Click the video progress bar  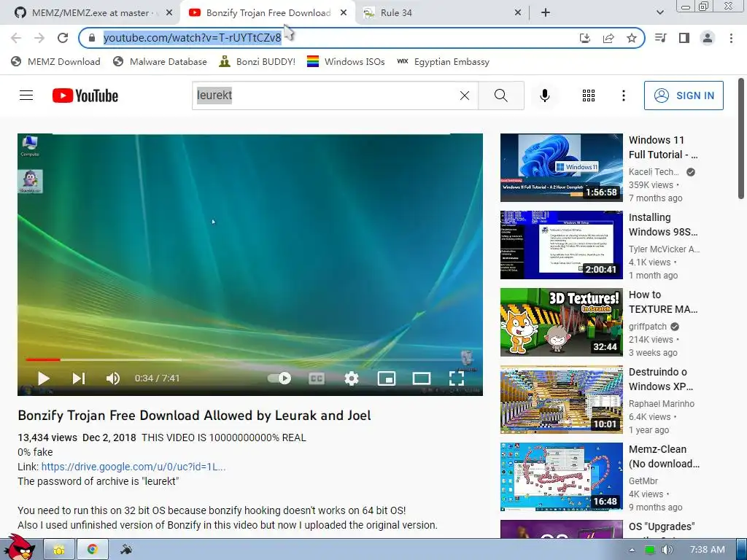pyautogui.click(x=249, y=359)
